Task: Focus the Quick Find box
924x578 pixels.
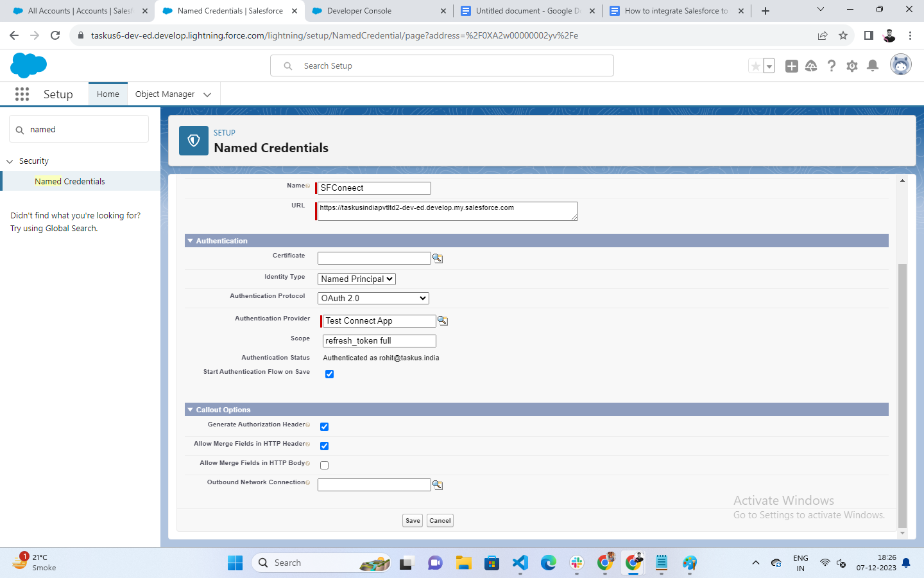Action: (79, 129)
